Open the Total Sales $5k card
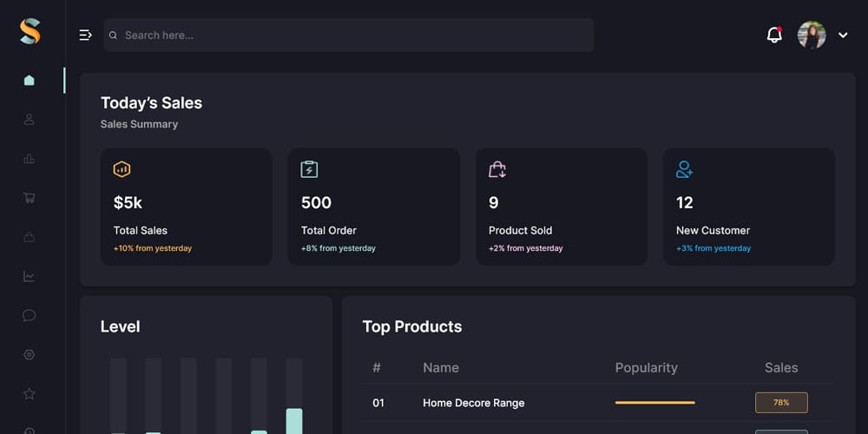 click(x=186, y=207)
